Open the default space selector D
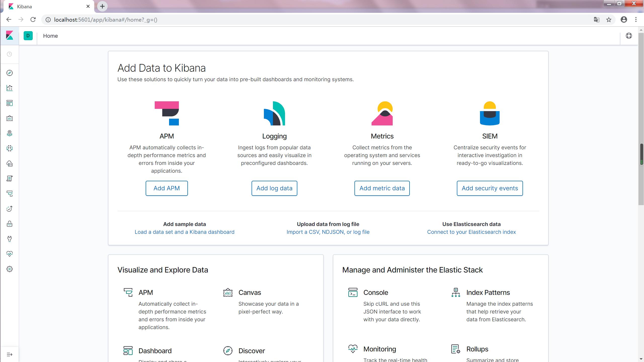This screenshot has height=362, width=644. point(28,36)
